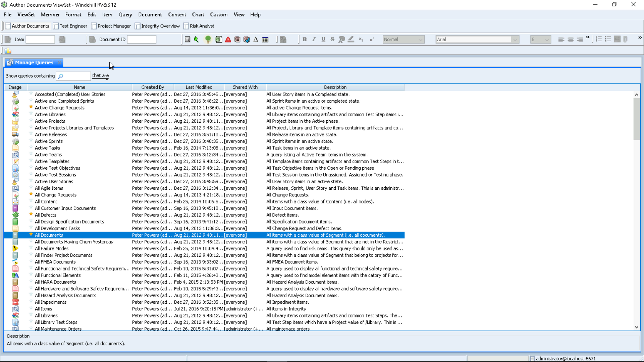
Task: Click the 'Show queries containing' search field
Action: pyautogui.click(x=73, y=76)
